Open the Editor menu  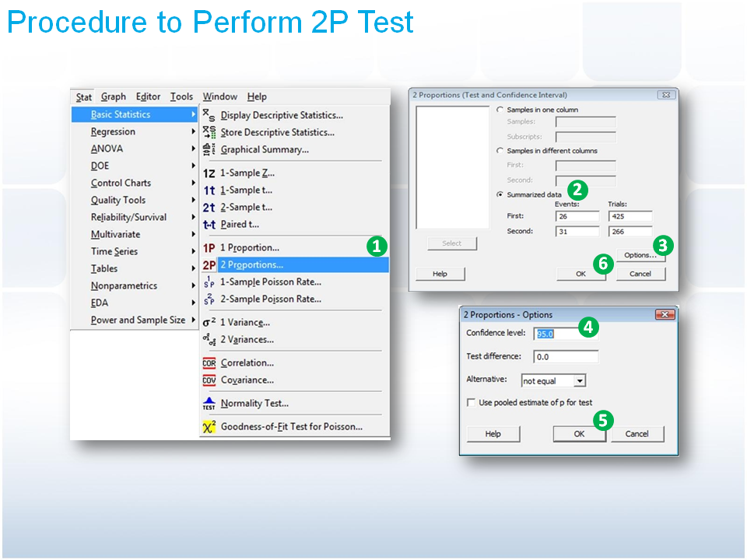click(x=148, y=96)
